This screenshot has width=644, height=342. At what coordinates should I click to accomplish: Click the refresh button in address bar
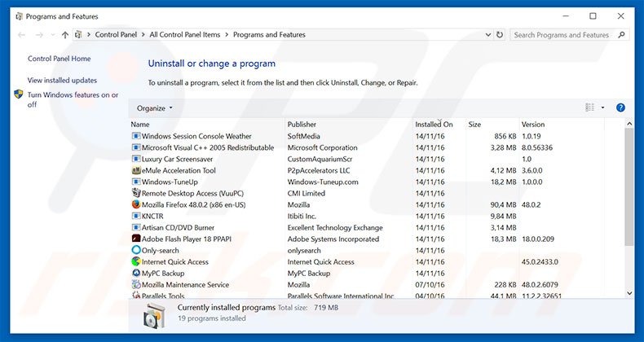pos(500,35)
